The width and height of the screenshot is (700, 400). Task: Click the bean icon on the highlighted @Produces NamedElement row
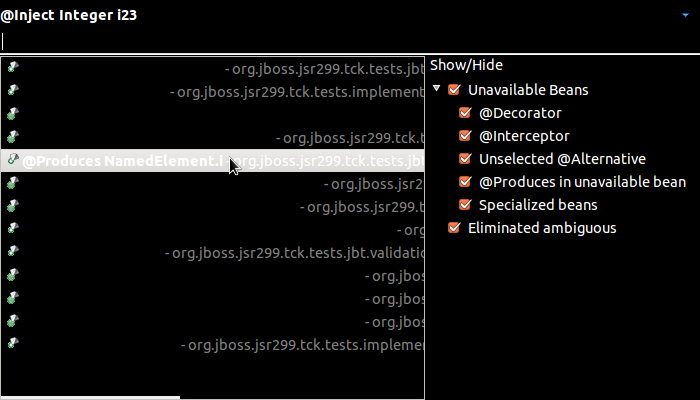12,160
